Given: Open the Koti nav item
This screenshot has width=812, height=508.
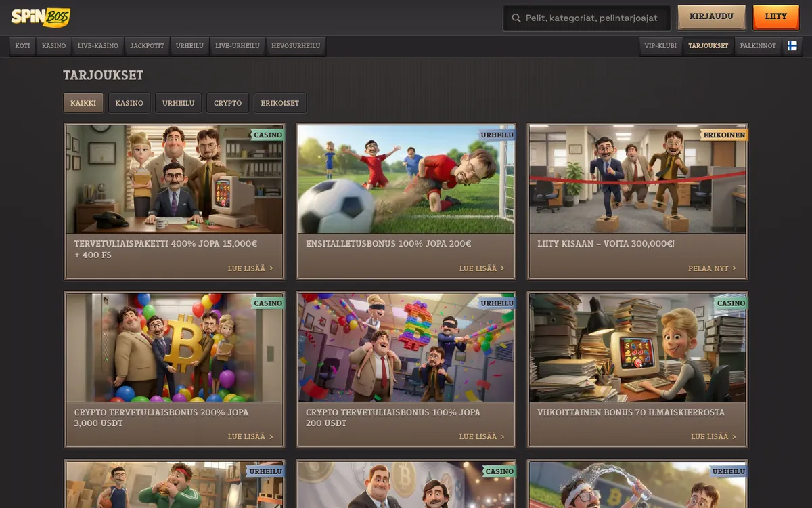Looking at the screenshot, I should [22, 46].
